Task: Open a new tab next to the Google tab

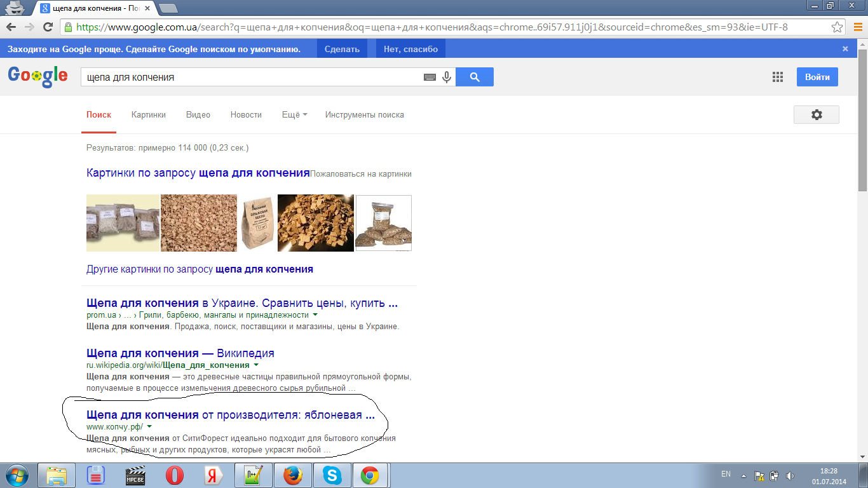Action: tap(168, 8)
